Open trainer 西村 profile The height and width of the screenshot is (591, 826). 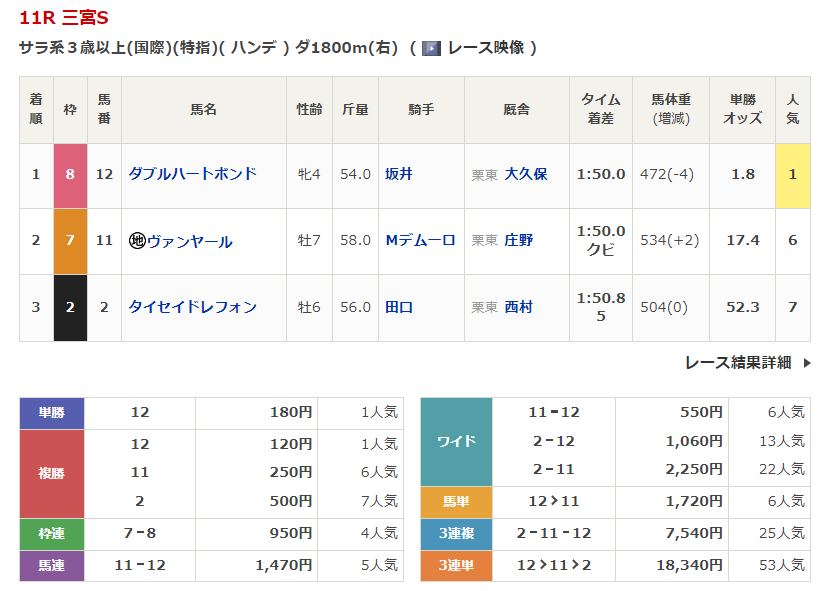[x=518, y=307]
